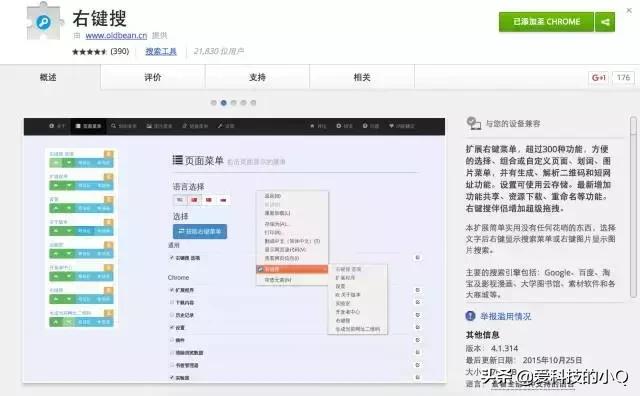This screenshot has height=396, width=640.
Task: Click orange icon on 扩展程序 sidebar card
Action: click(108, 177)
